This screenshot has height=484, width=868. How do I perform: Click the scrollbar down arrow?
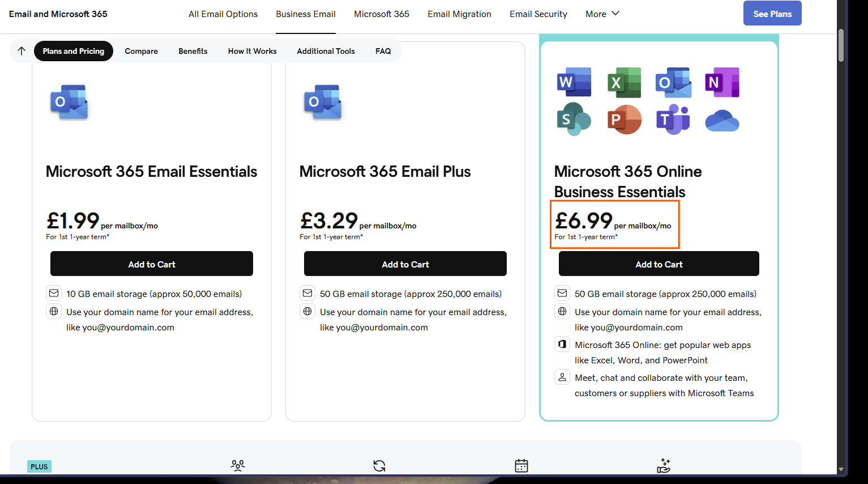tap(841, 469)
